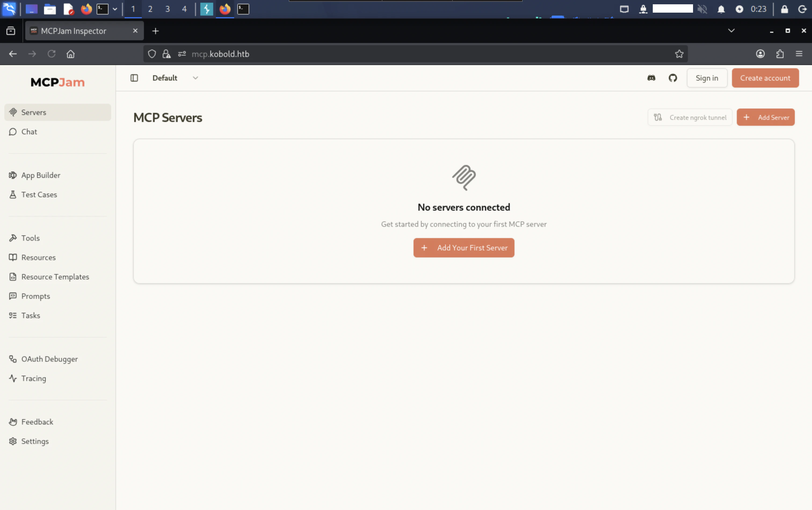The image size is (812, 510).
Task: Go to browser home page
Action: (x=70, y=54)
